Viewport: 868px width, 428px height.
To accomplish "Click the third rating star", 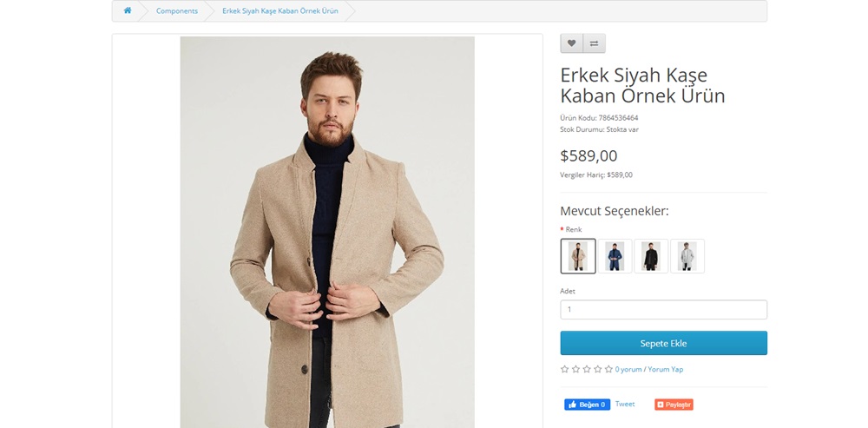I will 587,369.
